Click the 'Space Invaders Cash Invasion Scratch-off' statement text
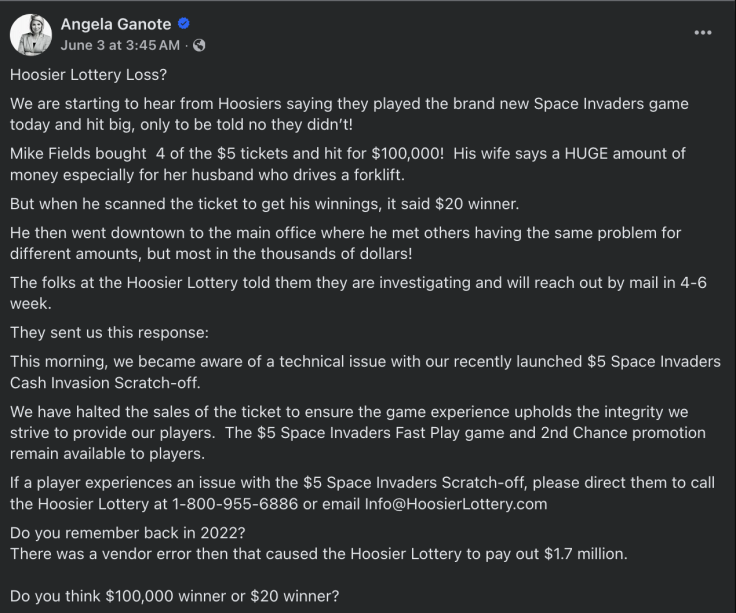Image resolution: width=736 pixels, height=613 pixels. 365,372
